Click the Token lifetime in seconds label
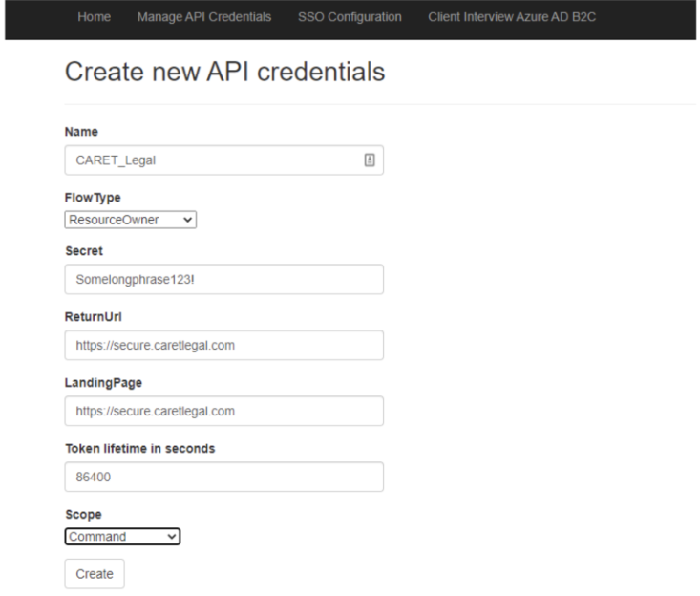Screen dimensions: 700x596 (140, 448)
